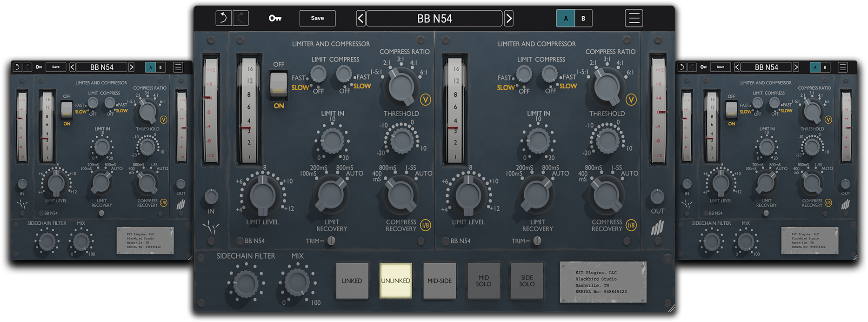The image size is (868, 322).
Task: Select A state in the center plugin
Action: [566, 19]
